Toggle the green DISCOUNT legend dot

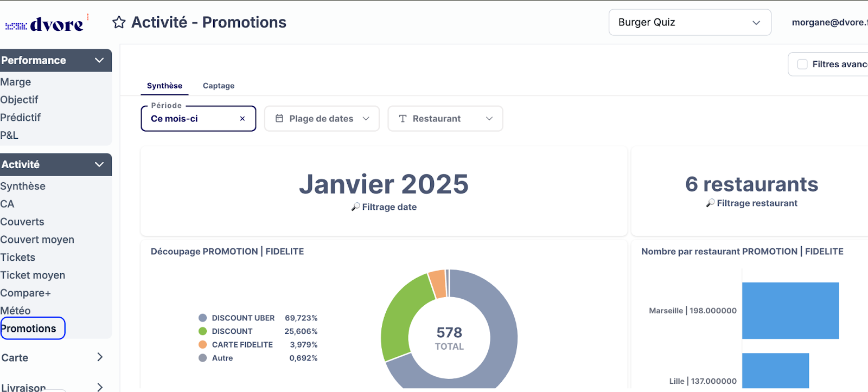coord(202,331)
